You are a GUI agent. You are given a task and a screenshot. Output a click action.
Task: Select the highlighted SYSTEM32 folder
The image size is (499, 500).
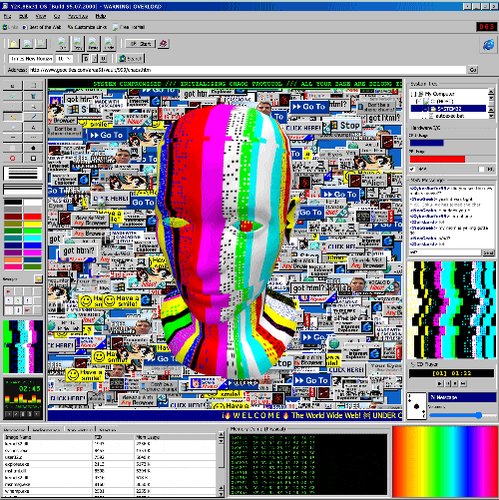(x=448, y=108)
